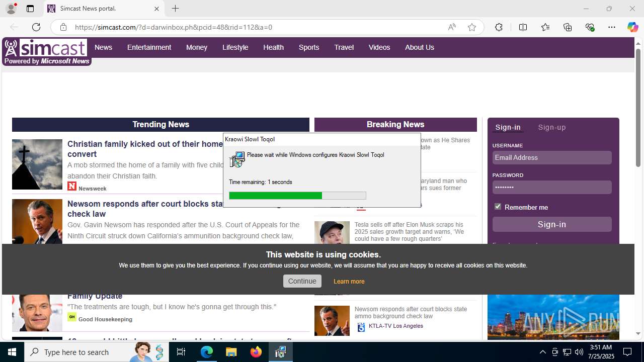
Task: Click the Trending News header
Action: 160,124
